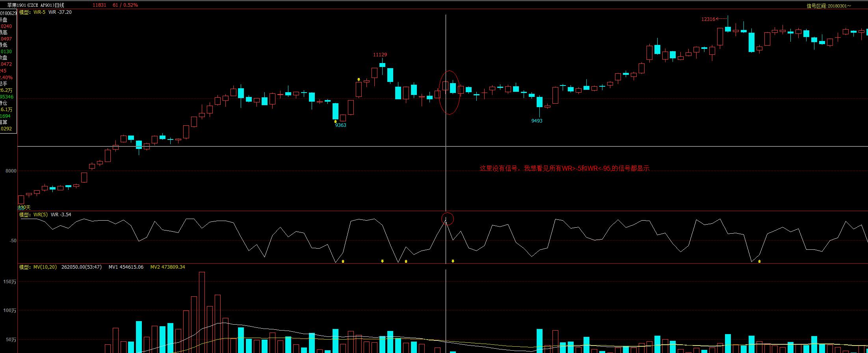The width and height of the screenshot is (868, 353).
Task: Click the tallest red volume bar
Action: tap(202, 311)
